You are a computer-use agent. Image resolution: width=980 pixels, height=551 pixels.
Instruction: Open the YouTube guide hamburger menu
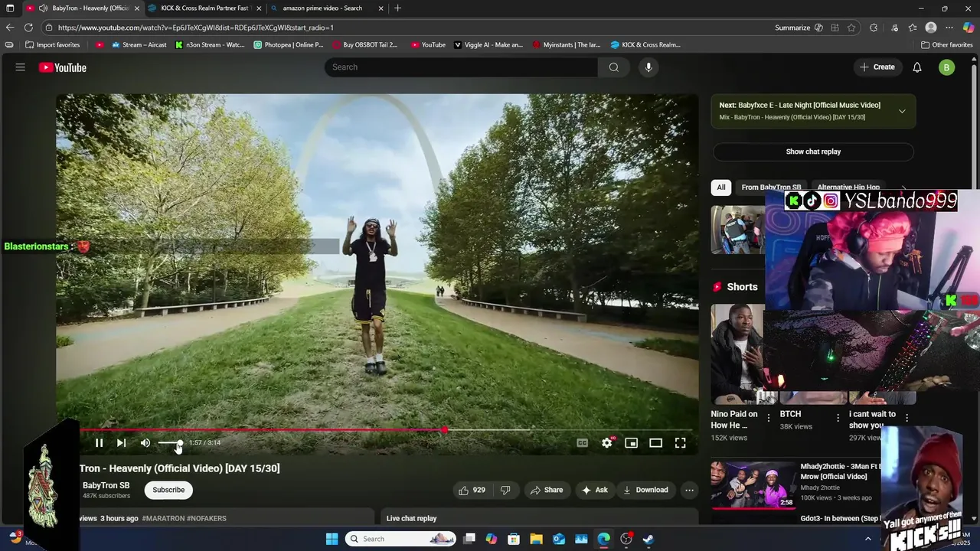pyautogui.click(x=21, y=67)
